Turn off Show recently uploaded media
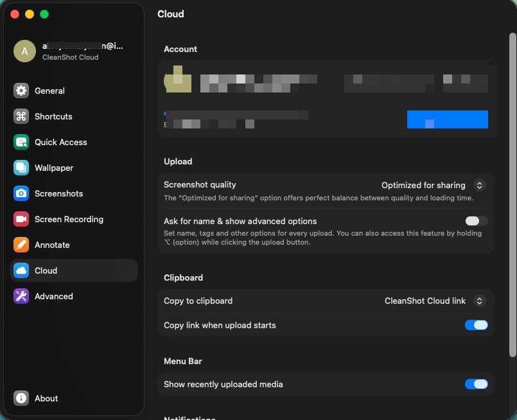 (476, 384)
